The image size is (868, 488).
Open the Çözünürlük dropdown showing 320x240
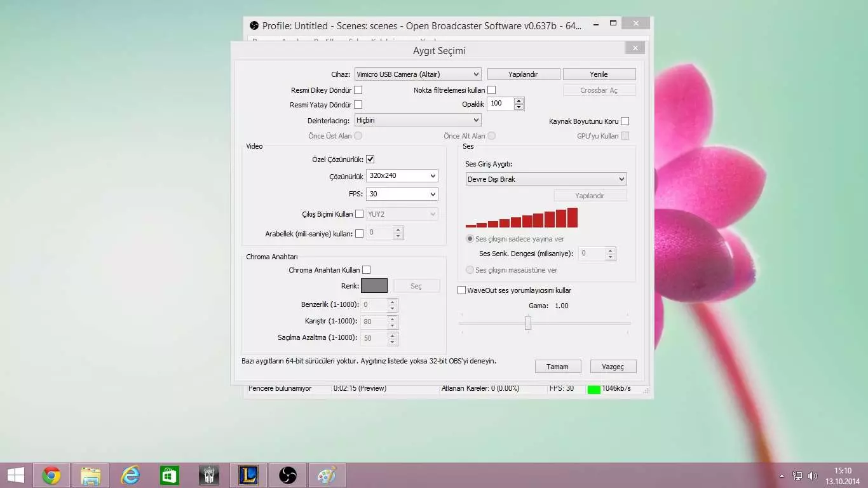coord(402,176)
